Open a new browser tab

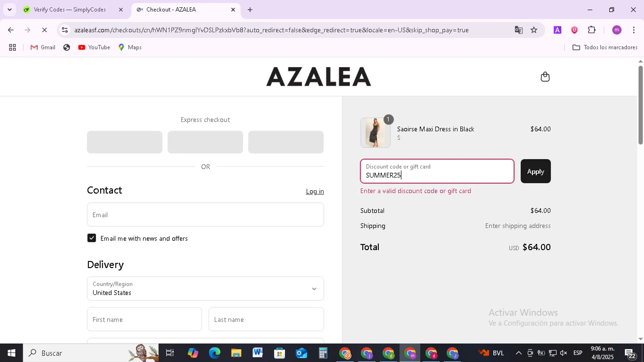(x=250, y=9)
